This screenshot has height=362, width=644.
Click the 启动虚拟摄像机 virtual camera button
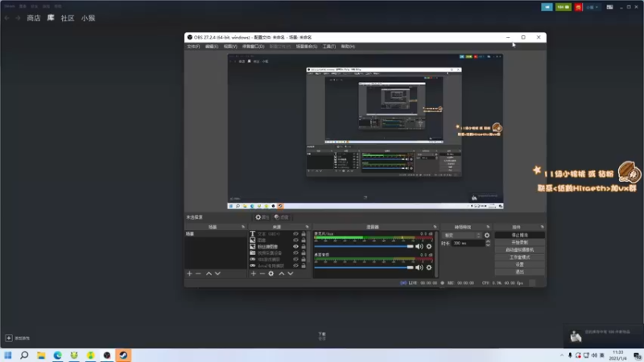click(x=519, y=250)
